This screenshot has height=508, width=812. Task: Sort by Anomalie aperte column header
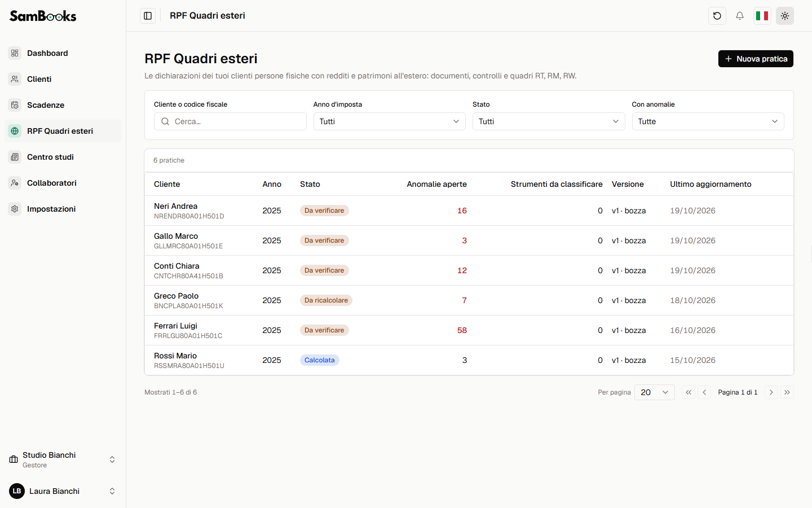click(436, 184)
